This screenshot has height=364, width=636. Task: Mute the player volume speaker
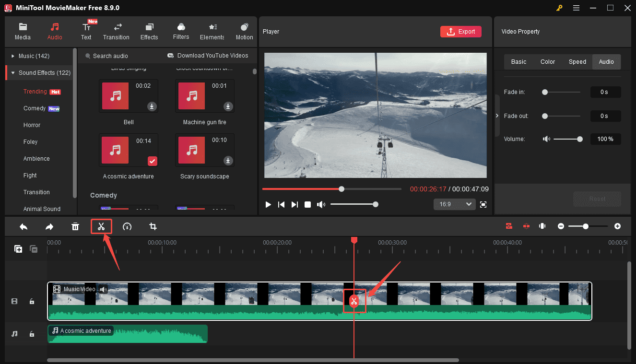click(321, 204)
